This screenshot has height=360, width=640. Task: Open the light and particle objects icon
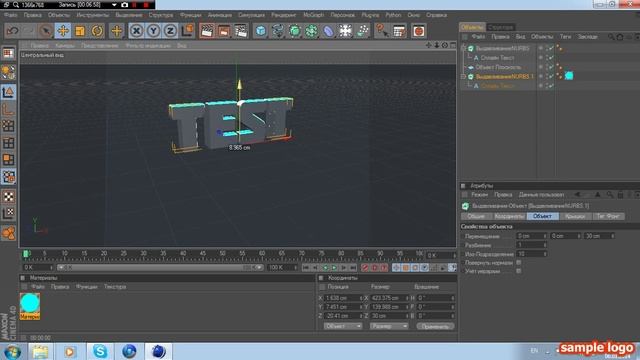362,31
